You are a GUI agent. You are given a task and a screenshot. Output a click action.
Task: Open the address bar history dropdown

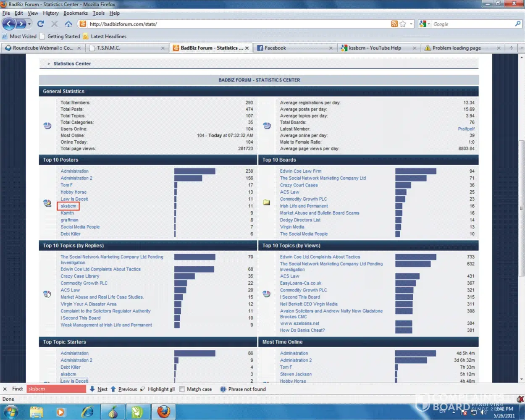(x=411, y=24)
